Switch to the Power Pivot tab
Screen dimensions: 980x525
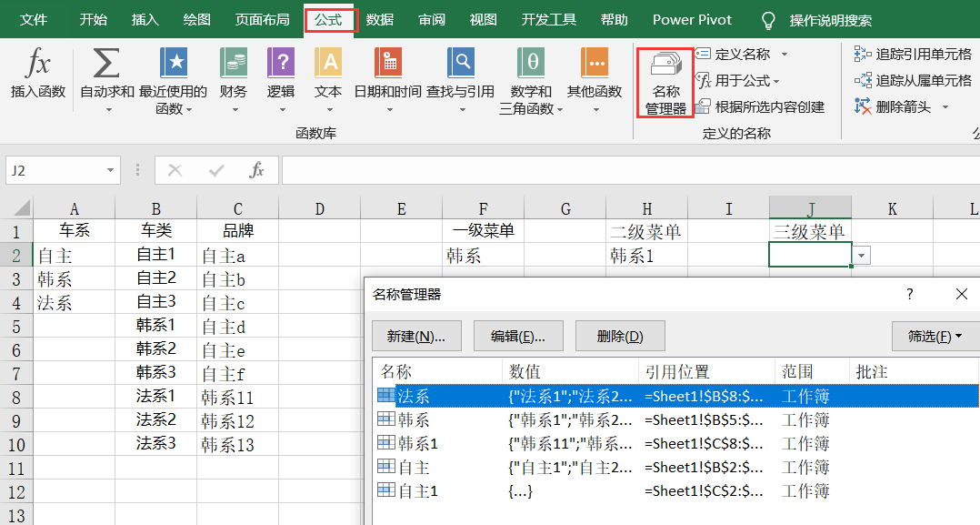[x=692, y=20]
